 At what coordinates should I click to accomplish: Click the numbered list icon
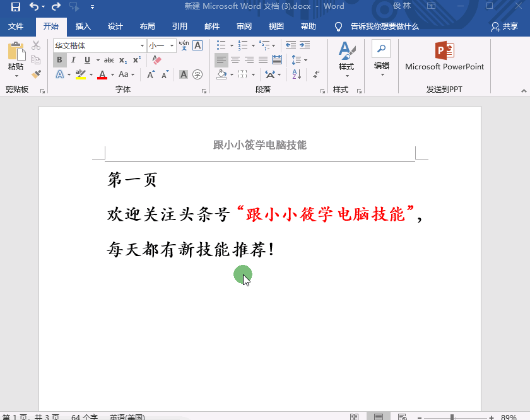pyautogui.click(x=243, y=45)
